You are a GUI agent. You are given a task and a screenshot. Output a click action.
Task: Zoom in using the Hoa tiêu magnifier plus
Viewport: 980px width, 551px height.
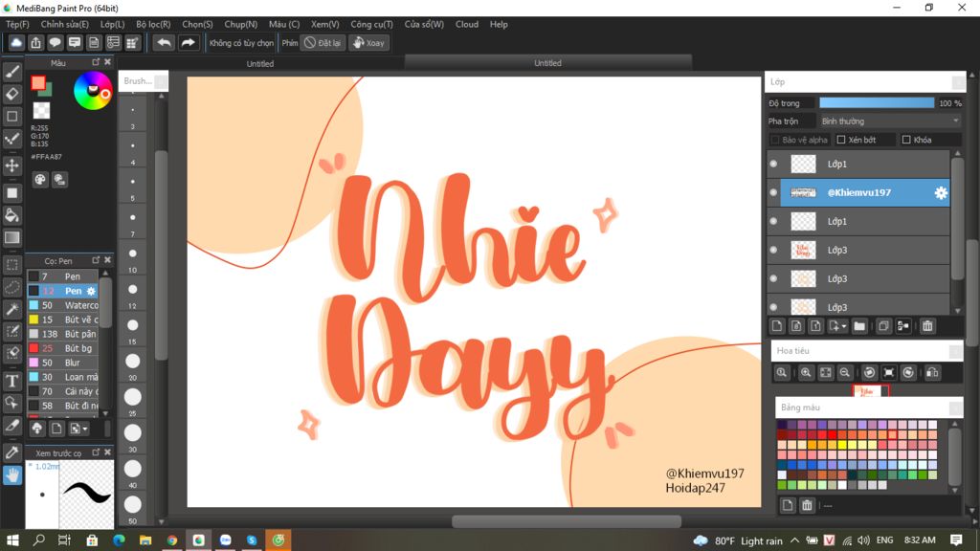coord(806,373)
